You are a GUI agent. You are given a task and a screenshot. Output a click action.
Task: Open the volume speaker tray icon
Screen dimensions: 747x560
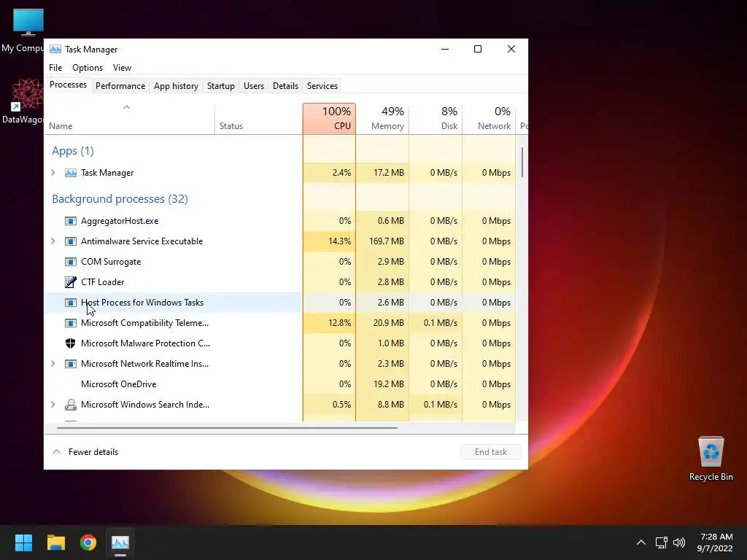[679, 542]
